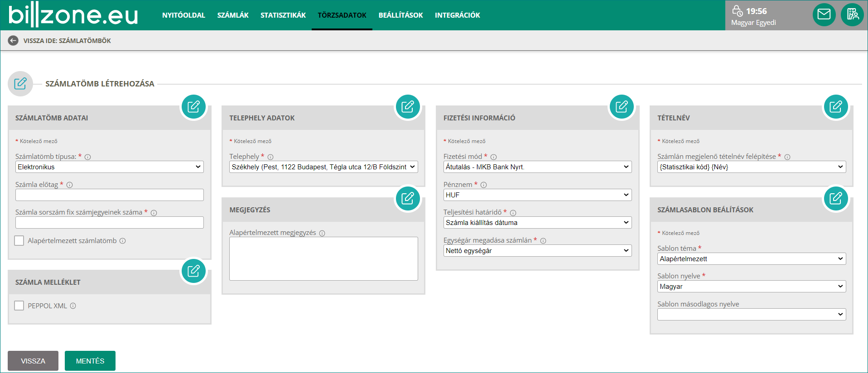
Task: Focus the Számla előtag input field
Action: pos(110,195)
